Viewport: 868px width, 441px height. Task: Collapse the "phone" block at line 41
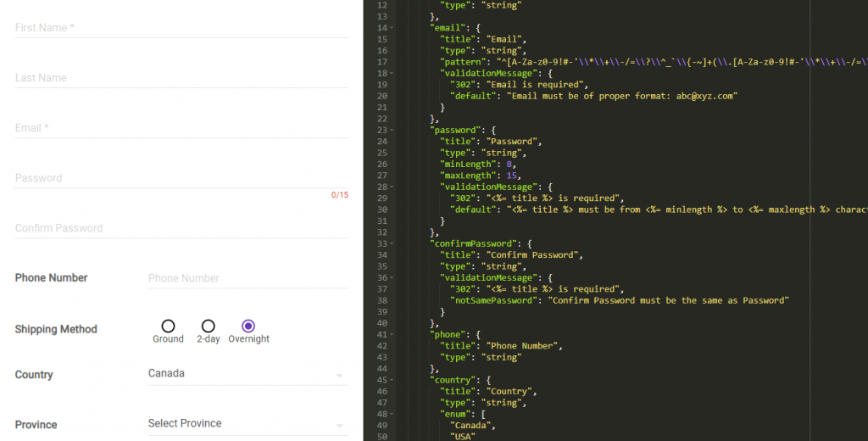[392, 335]
